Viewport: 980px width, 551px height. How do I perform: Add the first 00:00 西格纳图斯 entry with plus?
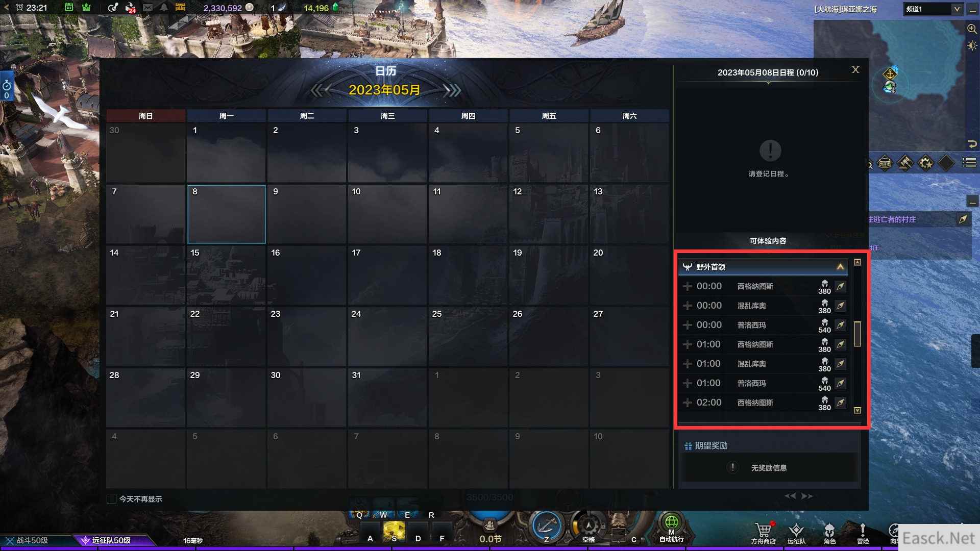(688, 286)
